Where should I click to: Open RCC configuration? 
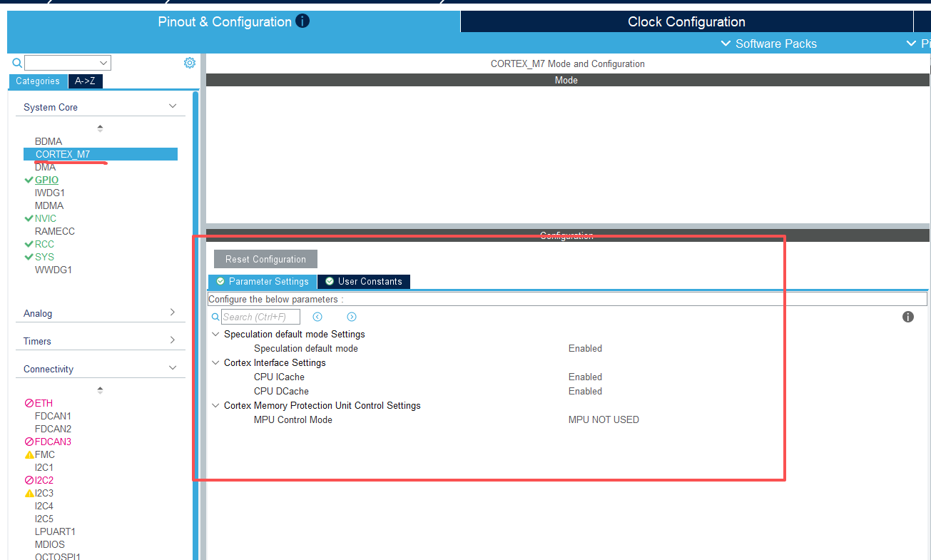44,244
